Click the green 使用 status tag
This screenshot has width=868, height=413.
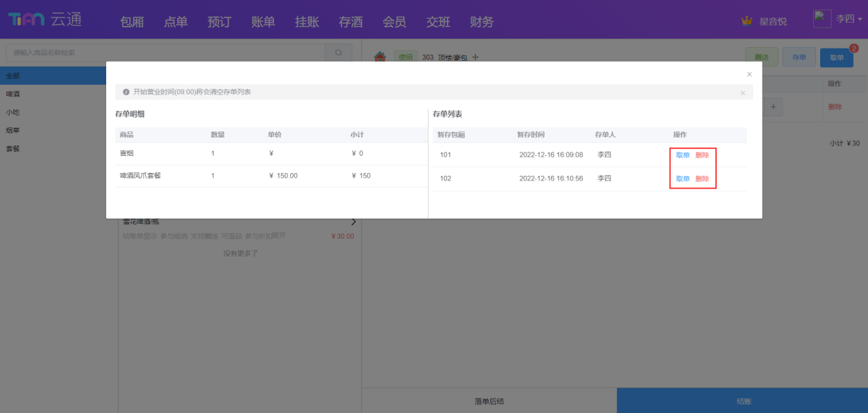point(406,57)
